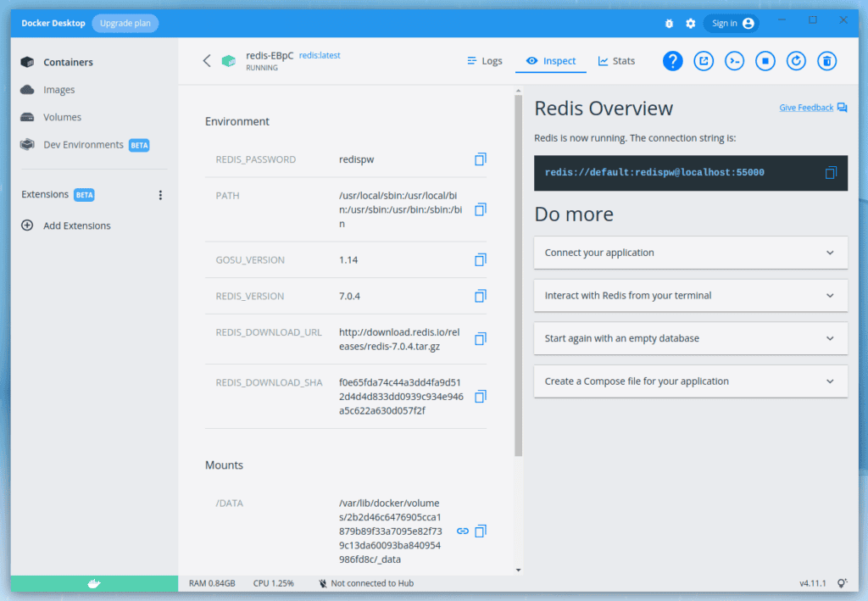Copy the /DATA mount path
Viewport: 868px width, 601px height.
coord(481,531)
